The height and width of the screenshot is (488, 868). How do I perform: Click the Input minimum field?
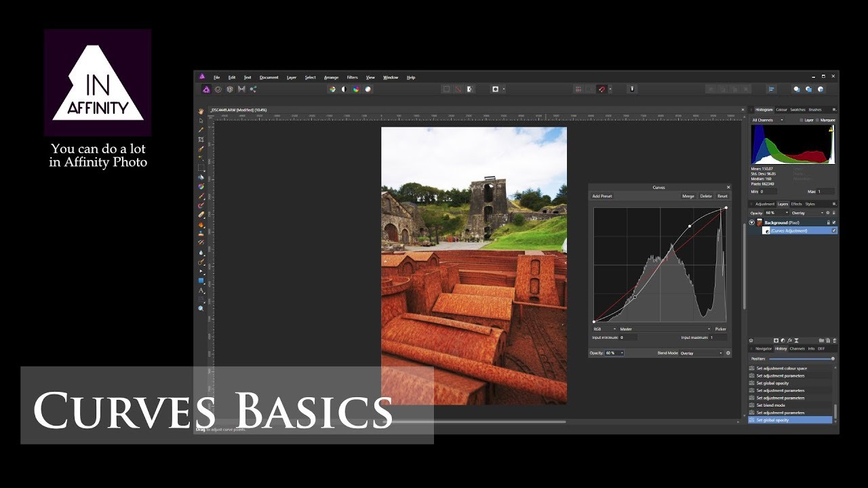click(629, 337)
